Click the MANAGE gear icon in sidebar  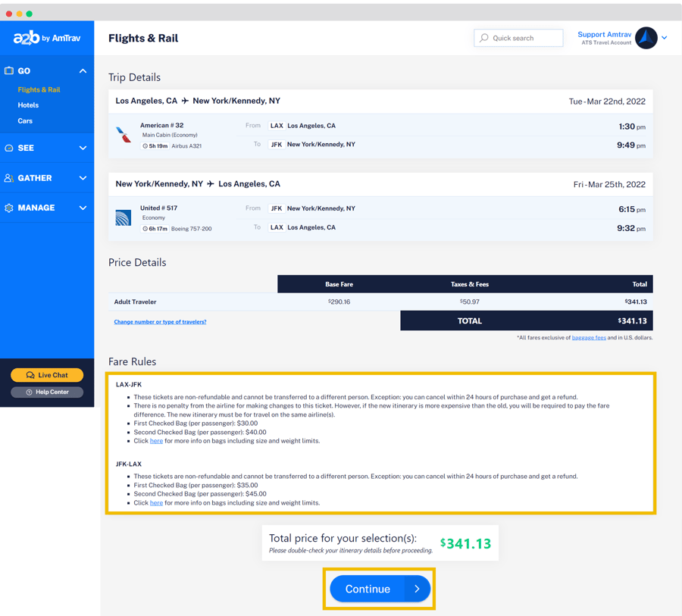point(9,208)
